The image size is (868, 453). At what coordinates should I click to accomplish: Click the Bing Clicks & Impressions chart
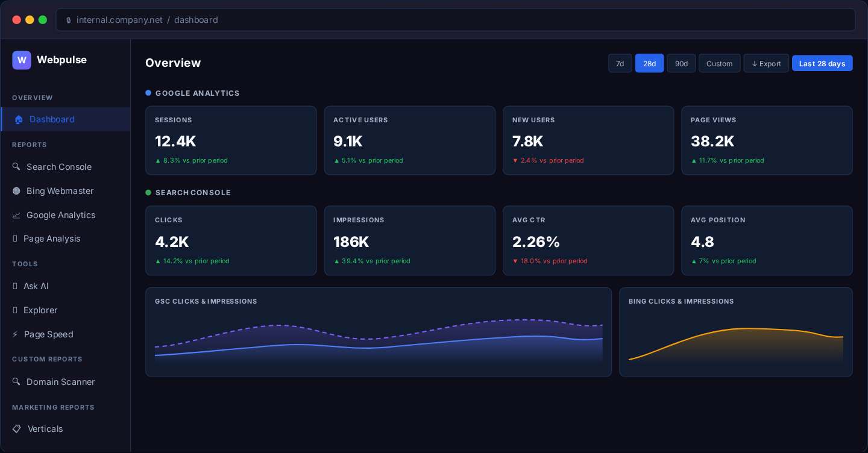(x=736, y=332)
